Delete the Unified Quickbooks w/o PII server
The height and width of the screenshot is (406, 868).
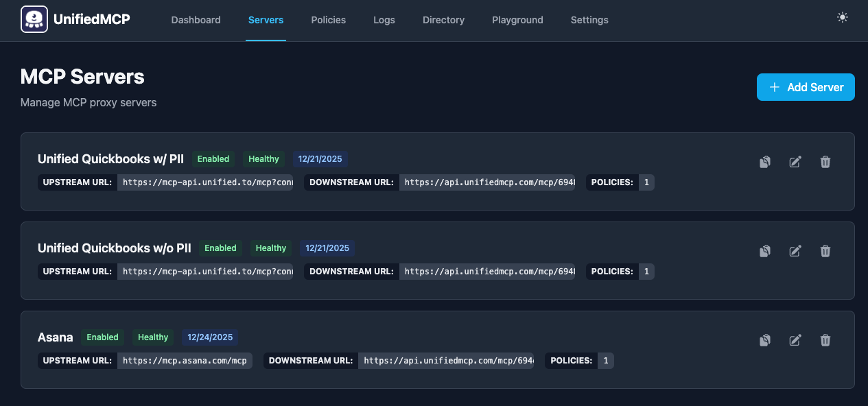tap(825, 251)
